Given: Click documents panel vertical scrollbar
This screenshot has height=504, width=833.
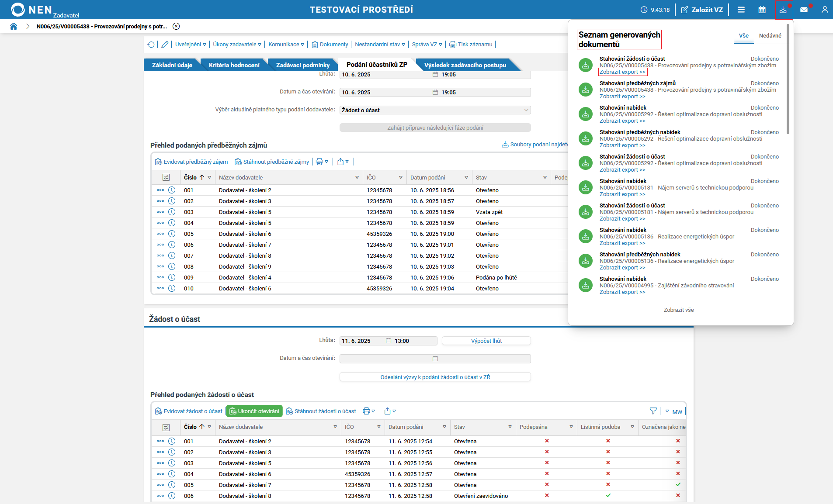Looking at the screenshot, I should [x=788, y=79].
